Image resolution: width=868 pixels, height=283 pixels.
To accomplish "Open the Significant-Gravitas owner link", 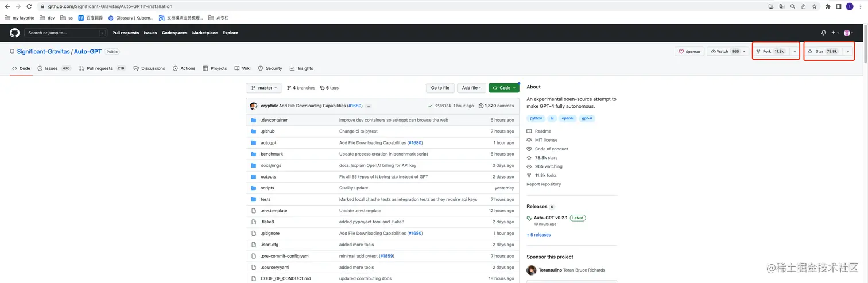I will click(x=44, y=52).
